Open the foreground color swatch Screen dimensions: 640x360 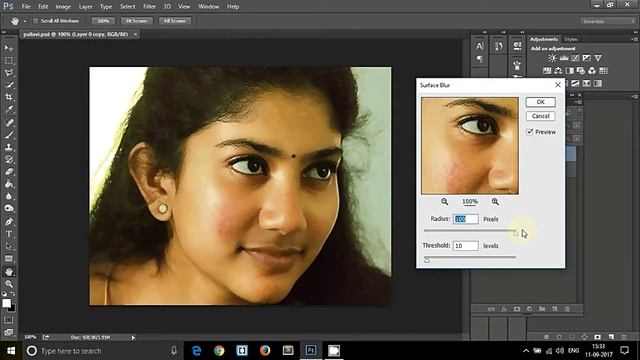(7, 303)
